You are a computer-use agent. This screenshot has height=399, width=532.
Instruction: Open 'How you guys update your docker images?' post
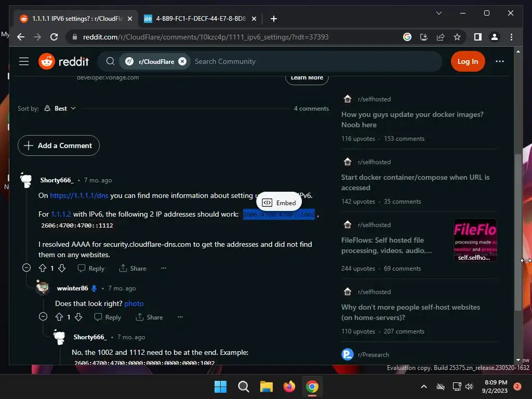[412, 119]
